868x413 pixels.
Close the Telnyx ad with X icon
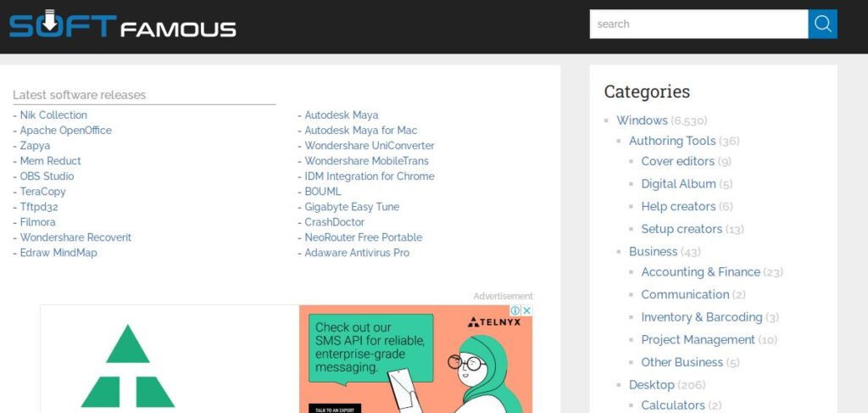click(x=526, y=311)
